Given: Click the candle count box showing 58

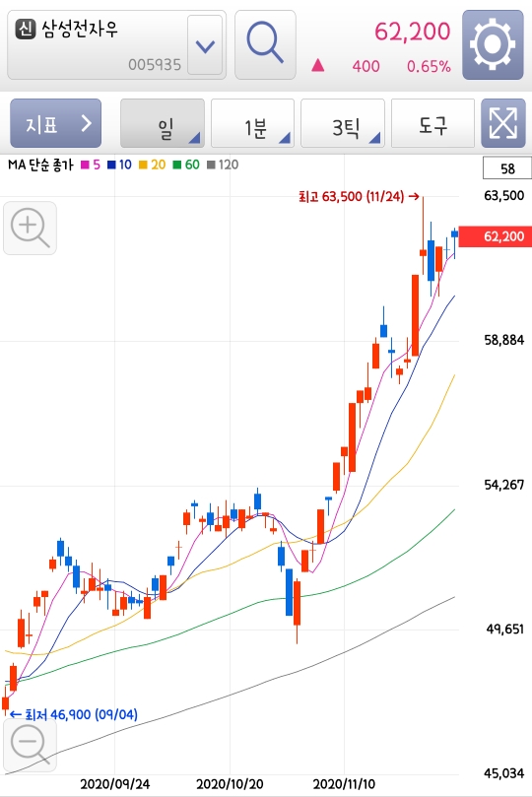Looking at the screenshot, I should click(x=507, y=168).
